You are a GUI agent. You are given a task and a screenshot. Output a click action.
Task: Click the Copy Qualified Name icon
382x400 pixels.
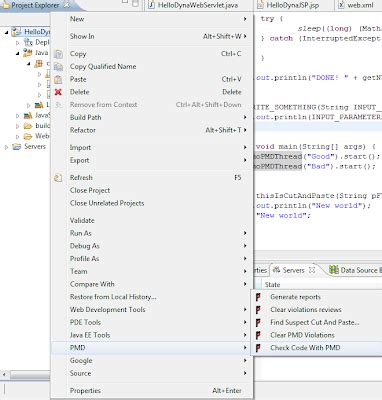point(58,67)
